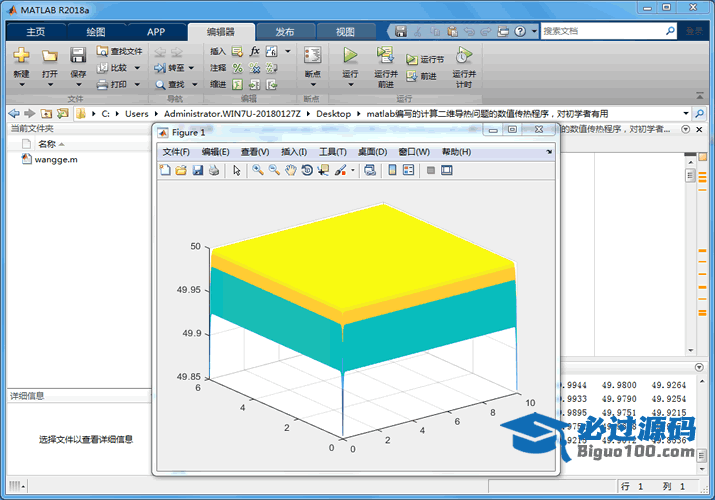This screenshot has height=500, width=715.
Task: Open Figure 1 View (查看) menu
Action: [x=255, y=152]
